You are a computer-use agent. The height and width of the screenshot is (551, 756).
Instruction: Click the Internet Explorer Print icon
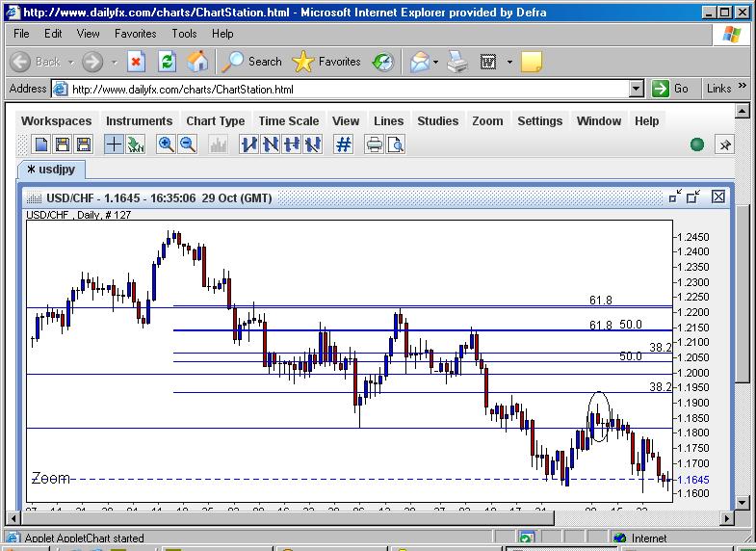[457, 62]
